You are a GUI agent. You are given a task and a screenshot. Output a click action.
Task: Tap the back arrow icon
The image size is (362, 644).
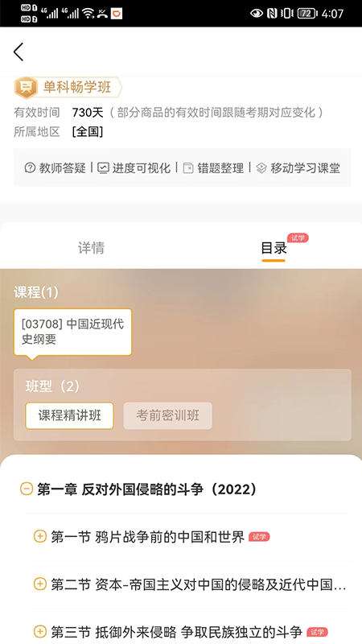click(x=19, y=52)
